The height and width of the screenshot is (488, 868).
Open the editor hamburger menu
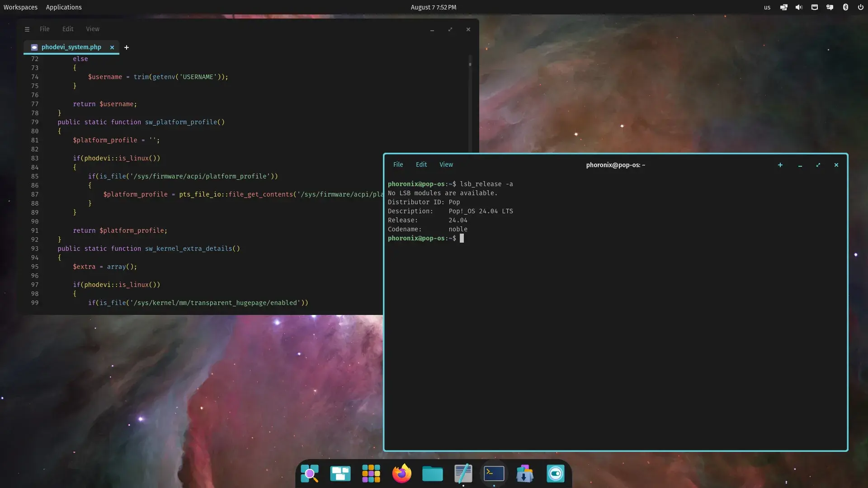point(27,29)
